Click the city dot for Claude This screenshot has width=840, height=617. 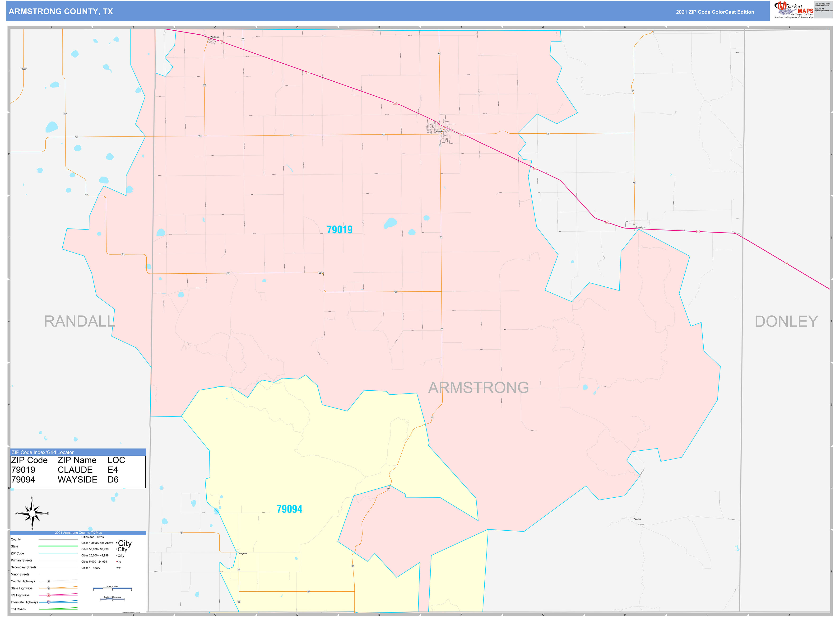pyautogui.click(x=441, y=131)
